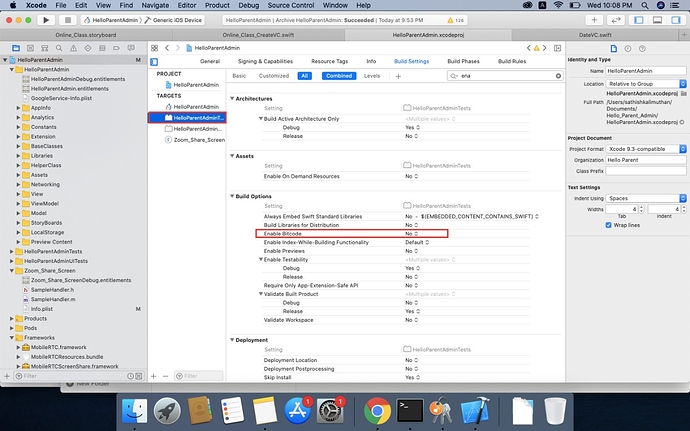Switch to Signing & Capabilities tab
Screen dimensions: 690x431
click(x=265, y=61)
